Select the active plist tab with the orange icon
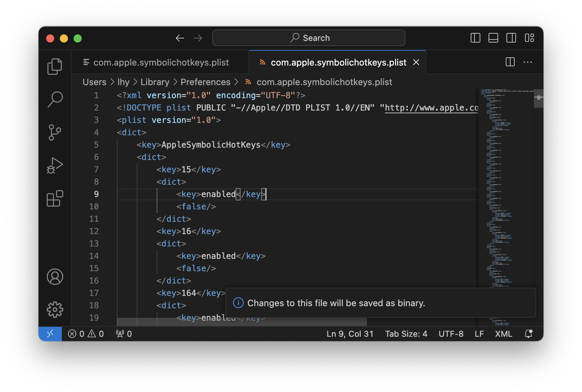582x392 pixels. click(337, 62)
